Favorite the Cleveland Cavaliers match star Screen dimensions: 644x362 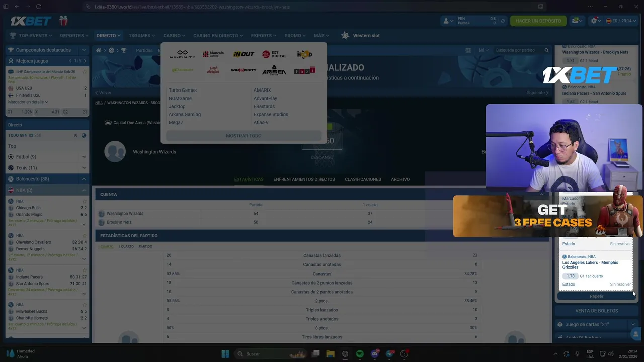click(85, 235)
